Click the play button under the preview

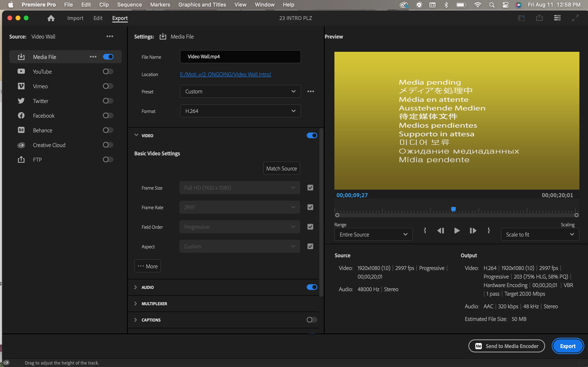pyautogui.click(x=457, y=230)
